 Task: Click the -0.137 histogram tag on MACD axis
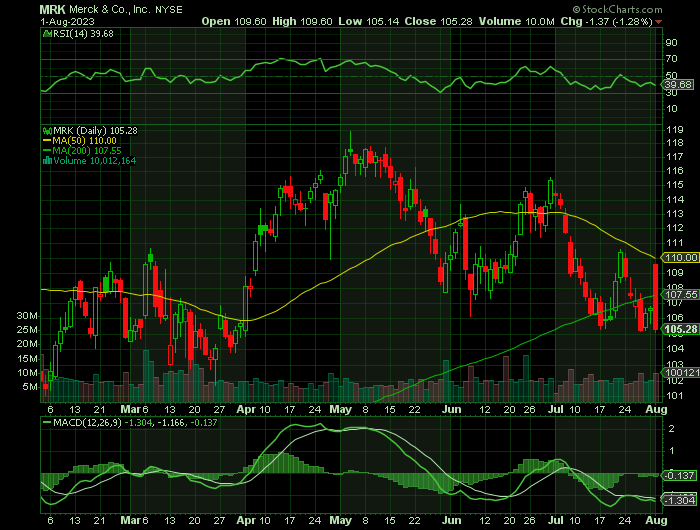(679, 476)
